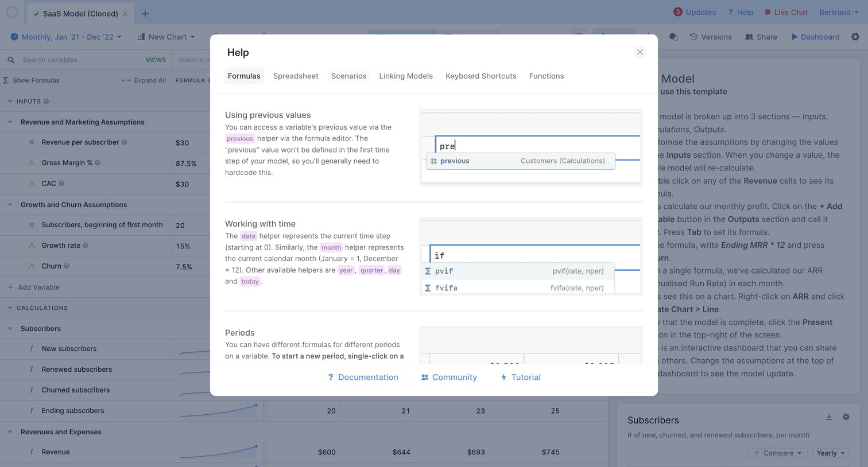
Task: Open the Yearly dropdown in Subscribers chart
Action: [831, 453]
